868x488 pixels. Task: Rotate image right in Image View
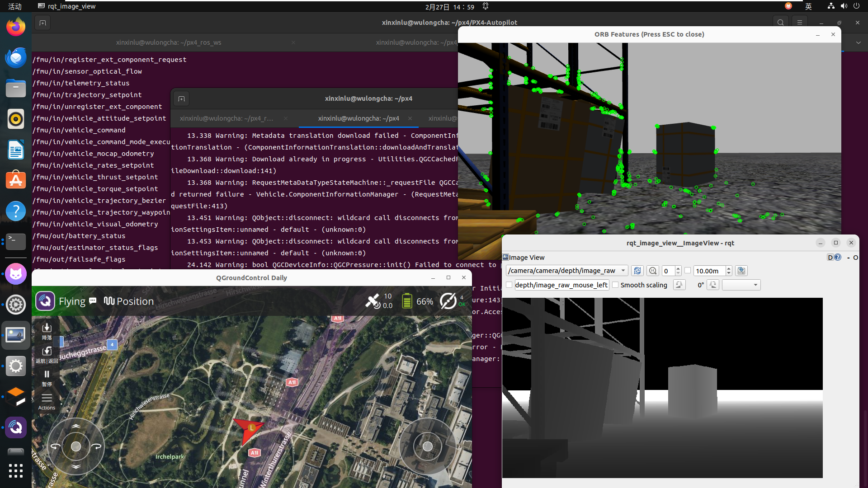(713, 285)
